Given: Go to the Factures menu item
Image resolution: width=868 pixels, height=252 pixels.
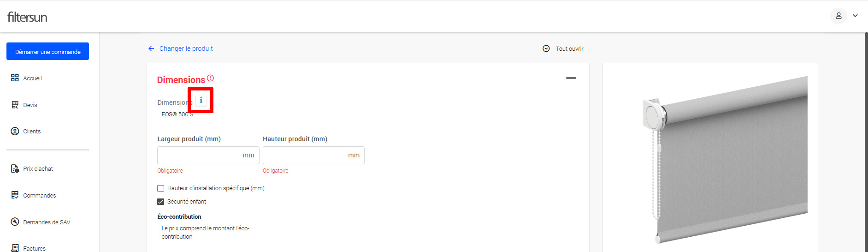Looking at the screenshot, I should [35, 248].
